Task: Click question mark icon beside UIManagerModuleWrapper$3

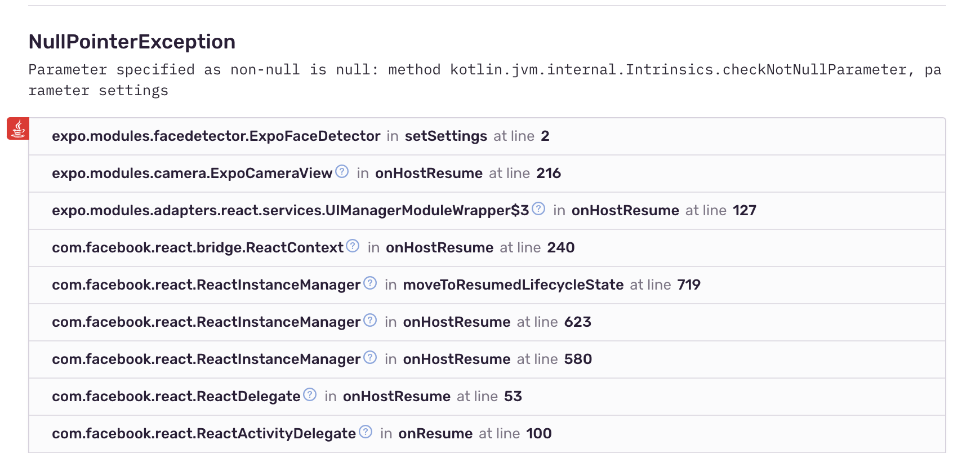Action: [x=538, y=207]
